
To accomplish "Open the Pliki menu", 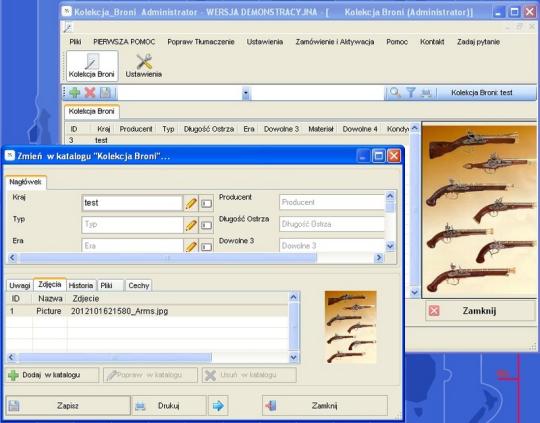I will point(75,42).
